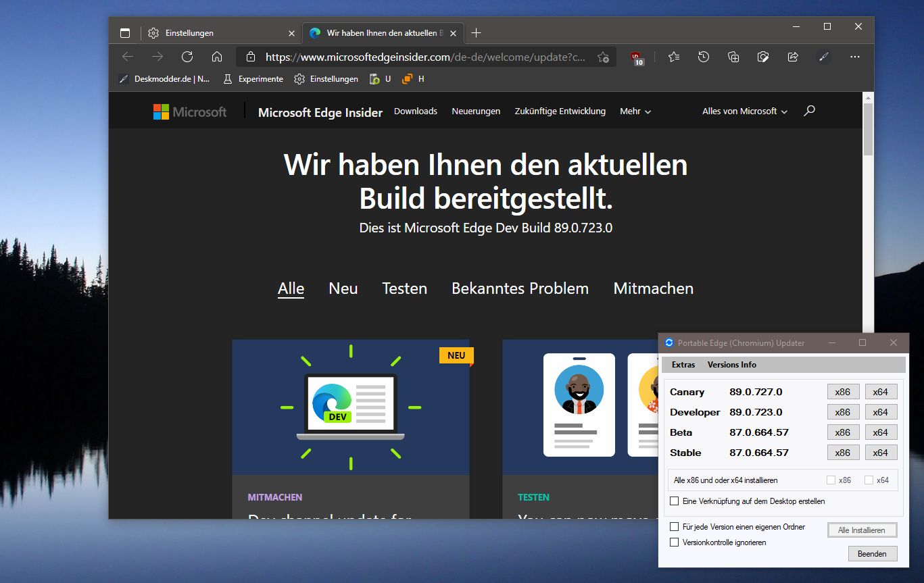The height and width of the screenshot is (583, 924).
Task: Go forward with the forward arrow
Action: [x=157, y=57]
